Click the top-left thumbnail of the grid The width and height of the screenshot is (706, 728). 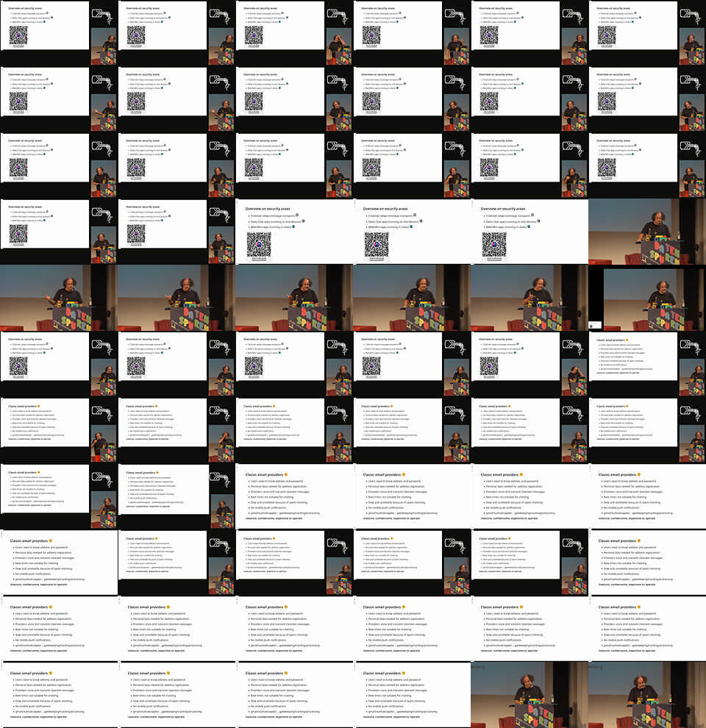pos(59,33)
